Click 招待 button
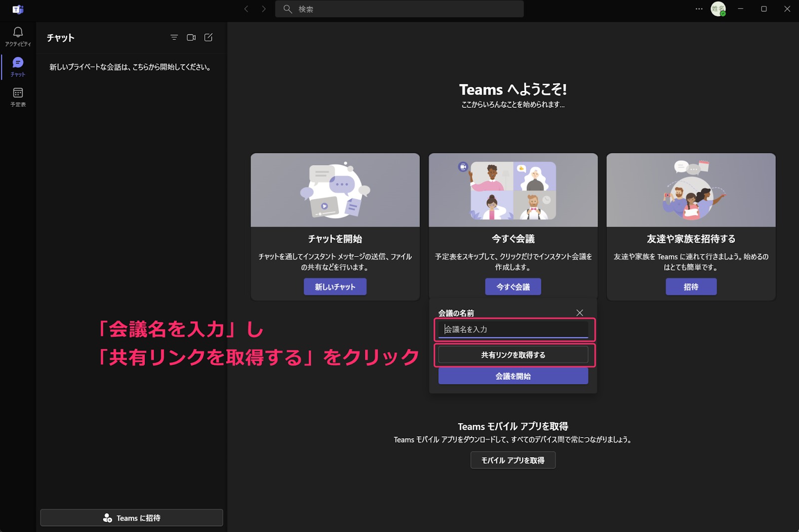 (x=691, y=287)
